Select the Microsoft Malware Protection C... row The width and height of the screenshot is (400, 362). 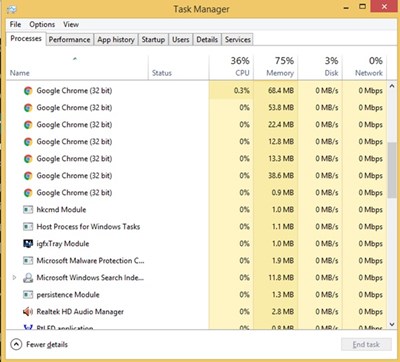pyautogui.click(x=197, y=261)
